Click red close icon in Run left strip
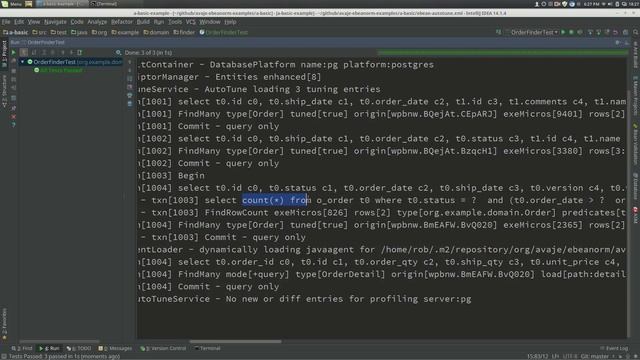Viewport: 640px width, 360px height. [x=13, y=117]
